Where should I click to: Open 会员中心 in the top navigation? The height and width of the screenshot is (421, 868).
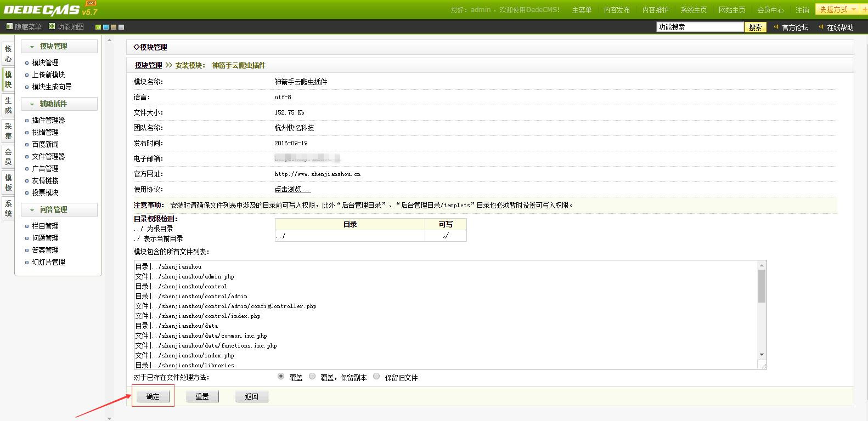(770, 10)
